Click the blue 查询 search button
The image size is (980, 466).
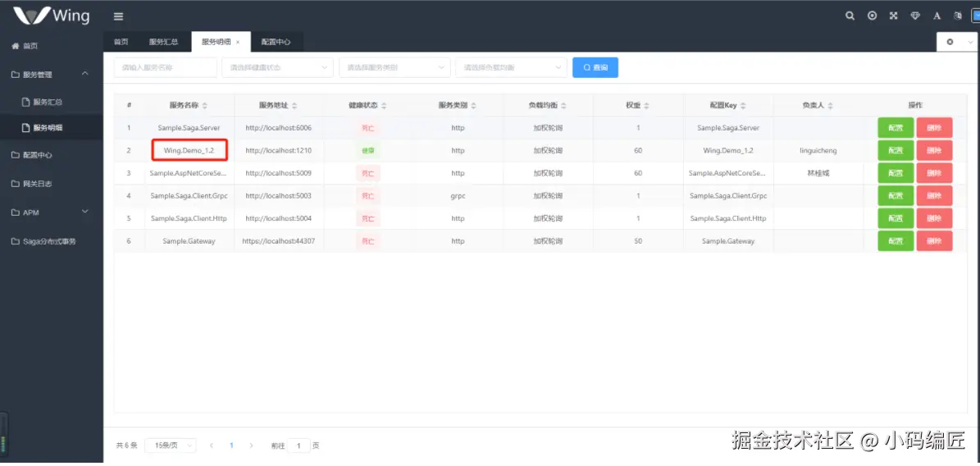595,67
